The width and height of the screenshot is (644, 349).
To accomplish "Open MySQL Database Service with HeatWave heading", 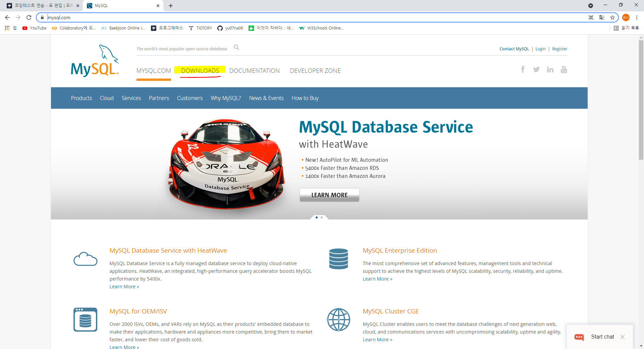I will (168, 251).
